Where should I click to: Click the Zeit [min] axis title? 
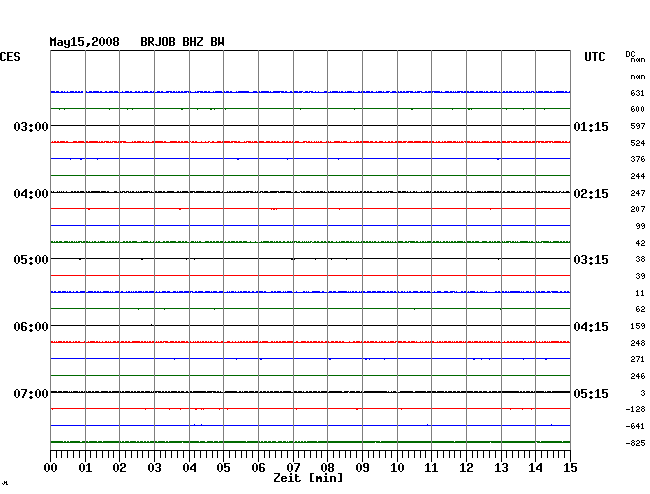click(308, 478)
